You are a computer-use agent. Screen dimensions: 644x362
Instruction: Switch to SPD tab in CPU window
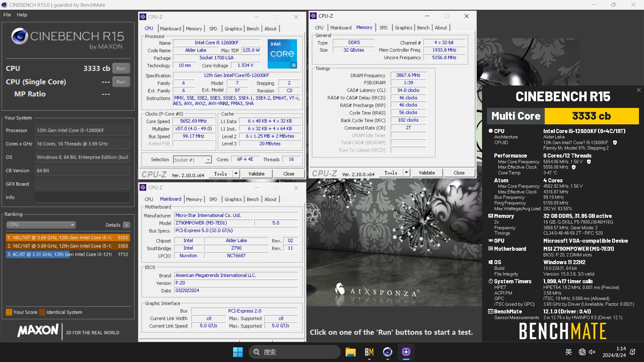[x=213, y=29]
